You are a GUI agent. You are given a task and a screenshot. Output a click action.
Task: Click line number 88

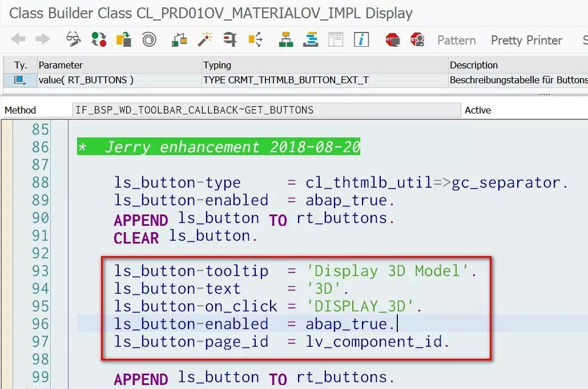[x=40, y=183]
